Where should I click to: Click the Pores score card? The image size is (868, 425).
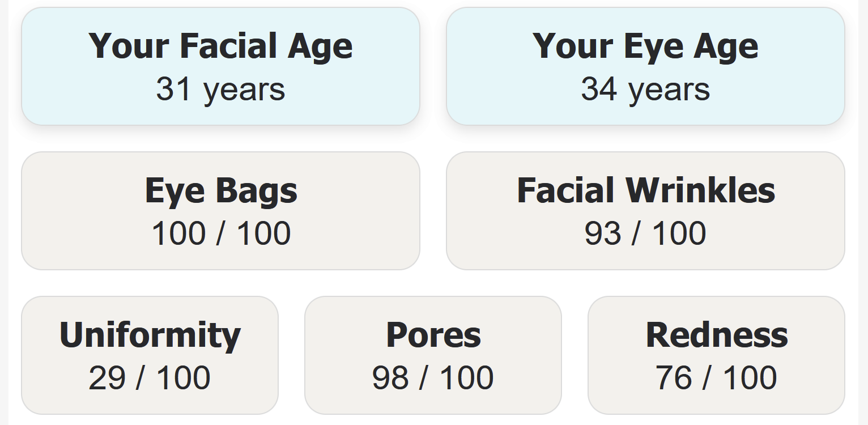(433, 355)
